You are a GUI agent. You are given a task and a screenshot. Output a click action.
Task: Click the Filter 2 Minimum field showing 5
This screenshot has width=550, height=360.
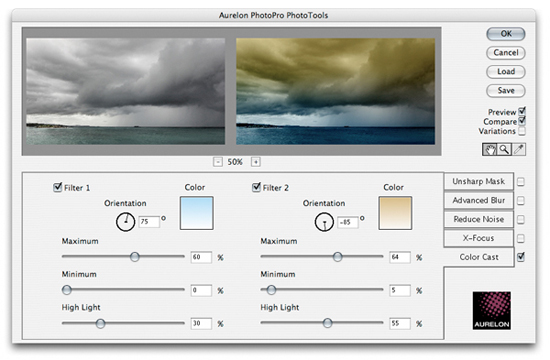coord(400,291)
